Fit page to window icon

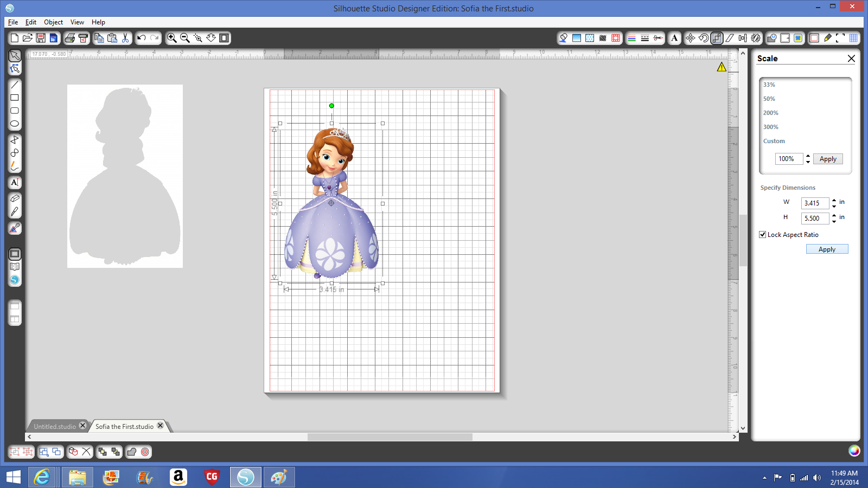pyautogui.click(x=224, y=38)
